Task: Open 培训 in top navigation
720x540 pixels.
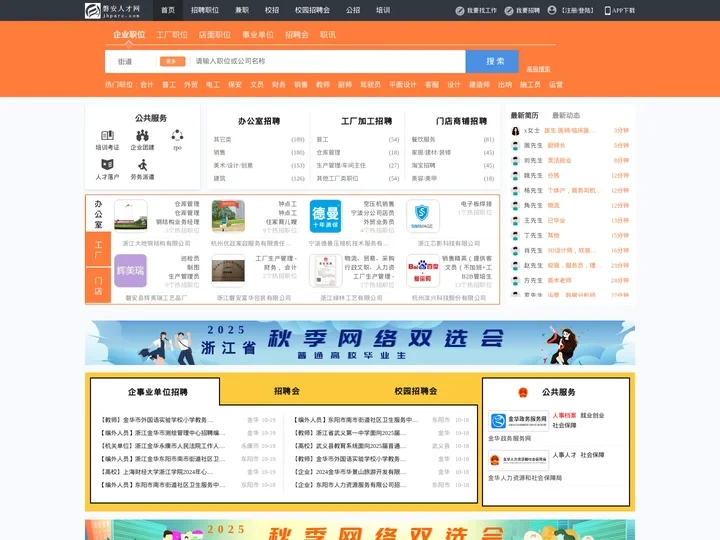Action: click(x=383, y=10)
